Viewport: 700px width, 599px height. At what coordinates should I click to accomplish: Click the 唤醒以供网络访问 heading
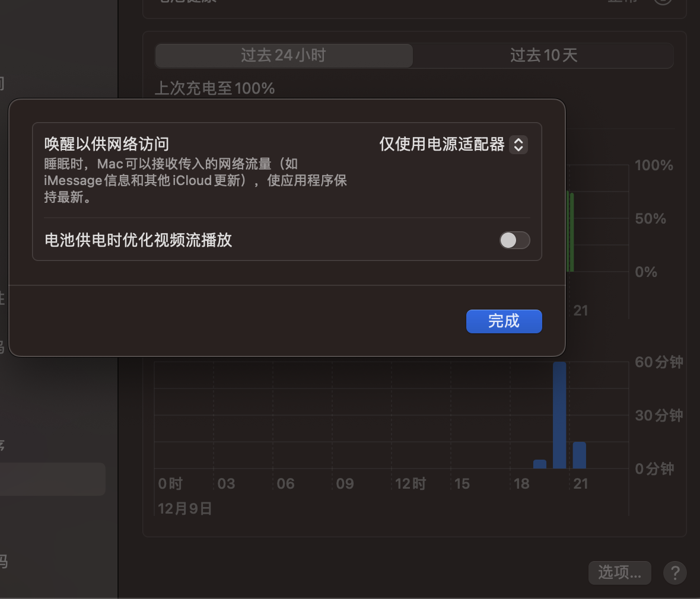point(107,144)
